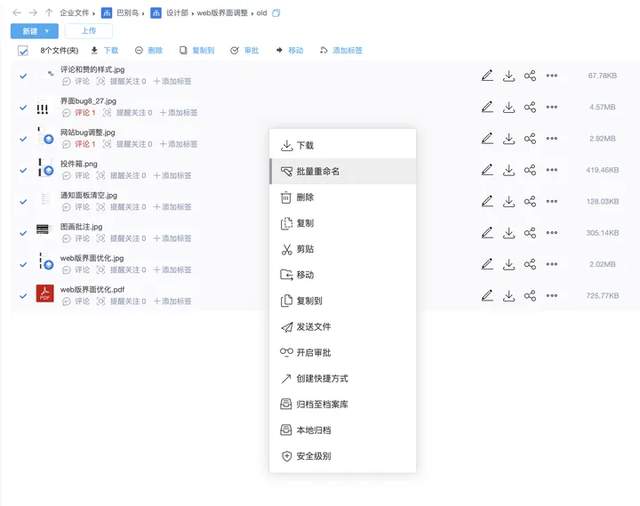The image size is (640, 506).
Task: Share 界面bug8_27.jpg using its row share icon
Action: tap(530, 107)
